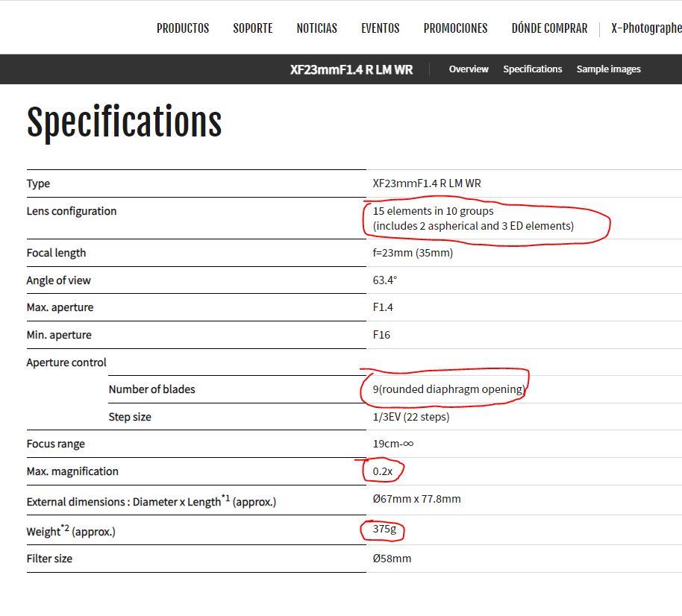Select PROMOCIONES in the top navigation
The width and height of the screenshot is (682, 616).
click(x=455, y=28)
